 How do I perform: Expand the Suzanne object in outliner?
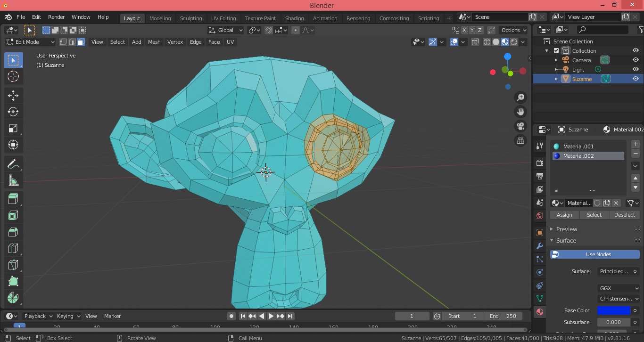click(556, 79)
